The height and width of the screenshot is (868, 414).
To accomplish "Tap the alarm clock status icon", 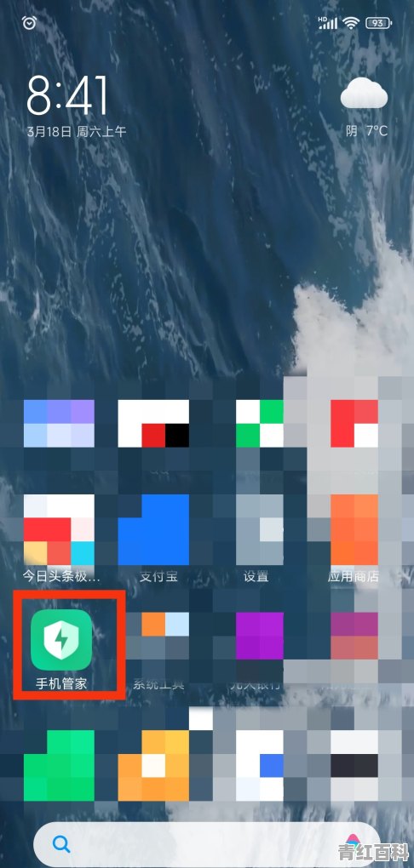I will [28, 23].
